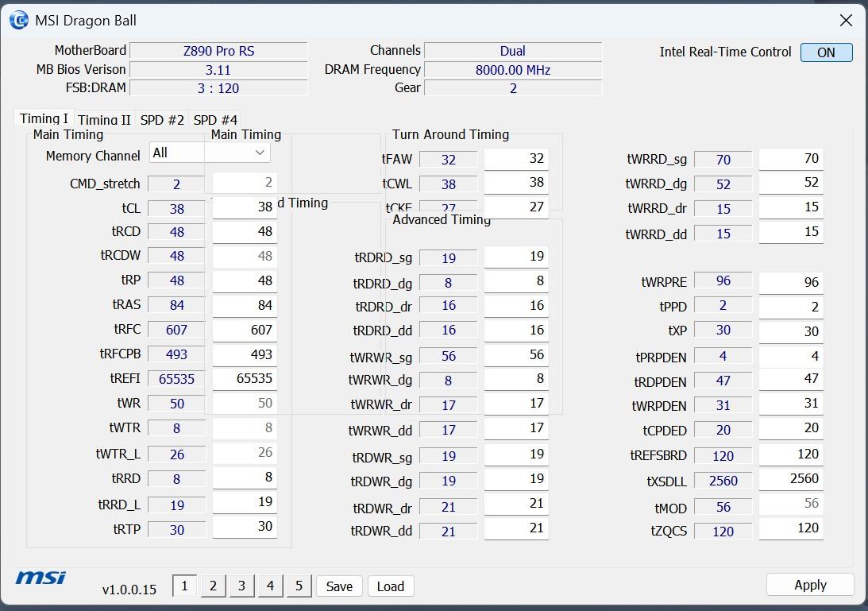Edit the tWRWR_dd input field

point(516,428)
